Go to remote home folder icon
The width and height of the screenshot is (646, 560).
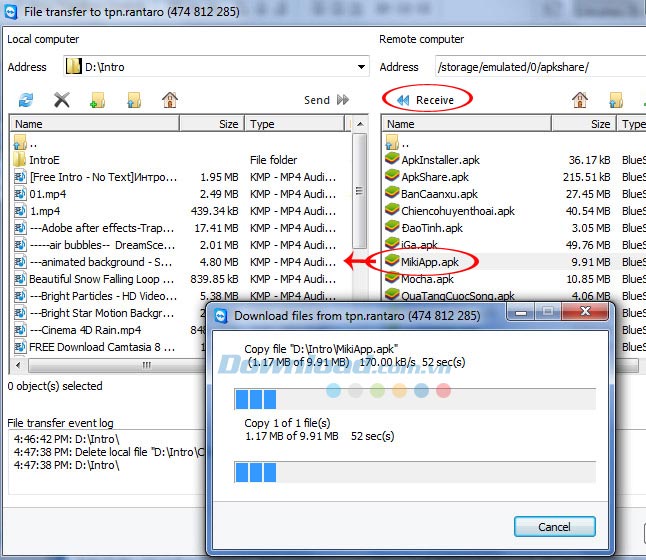580,100
